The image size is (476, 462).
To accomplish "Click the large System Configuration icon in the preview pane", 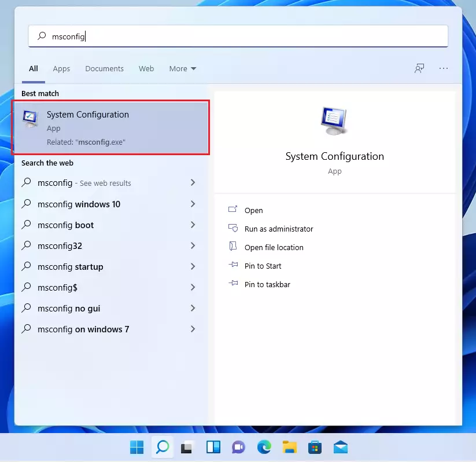I will tap(334, 121).
